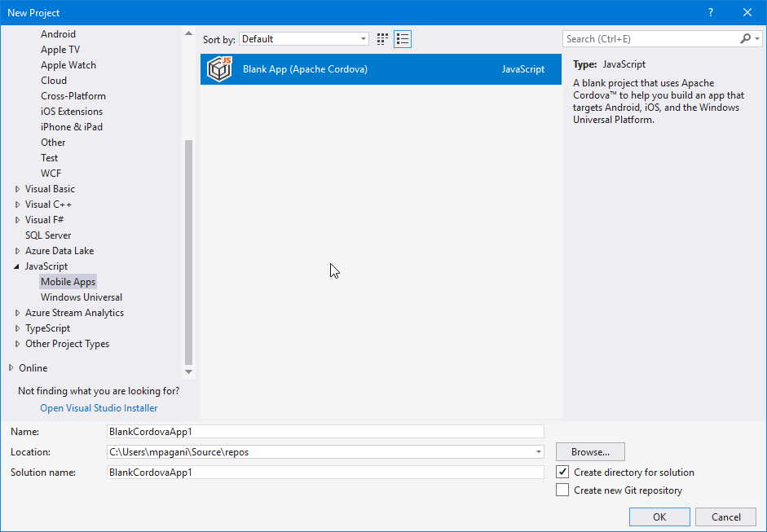Expand the Visual Basic node
This screenshot has height=532, width=767.
pos(18,189)
